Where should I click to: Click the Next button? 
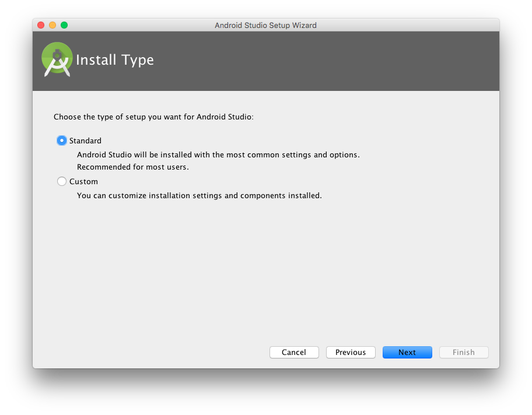pyautogui.click(x=407, y=352)
